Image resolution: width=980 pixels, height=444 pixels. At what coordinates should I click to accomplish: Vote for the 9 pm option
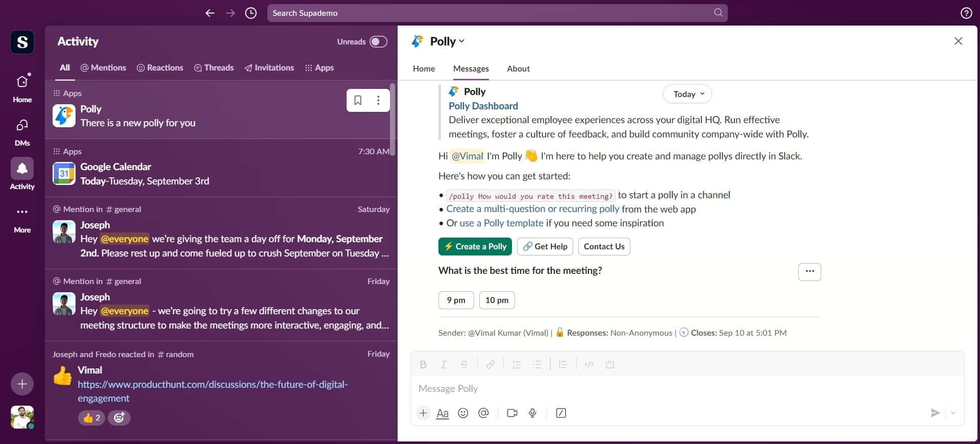[x=456, y=300]
